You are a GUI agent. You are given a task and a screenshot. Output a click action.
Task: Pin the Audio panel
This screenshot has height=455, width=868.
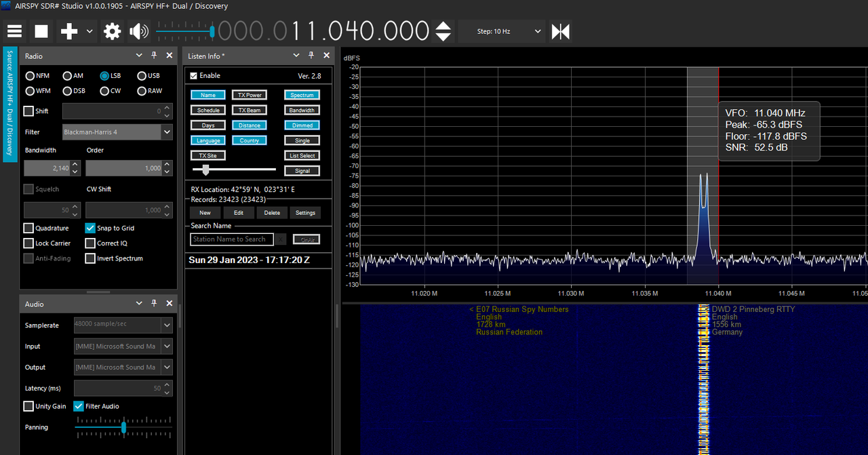point(154,304)
